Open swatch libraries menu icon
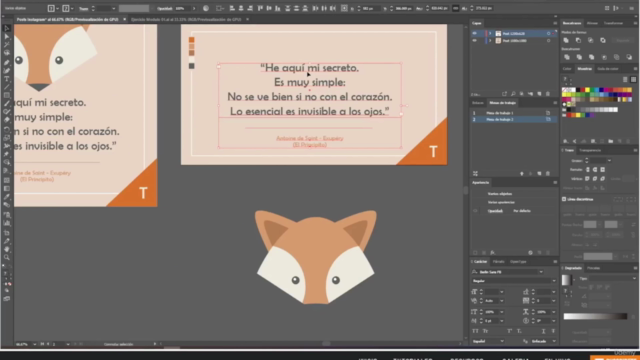Viewport: 640px width, 360px height. [x=566, y=141]
